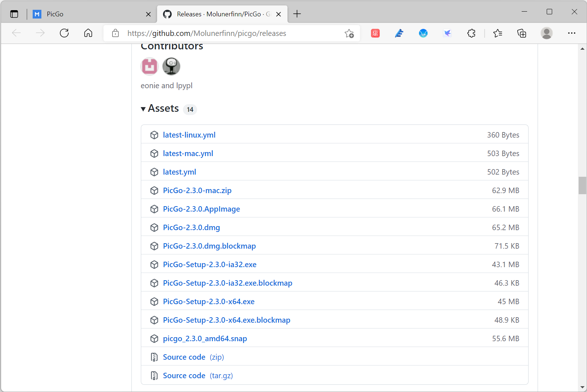Click the lpypl contributor avatar
This screenshot has height=392, width=587.
click(171, 66)
